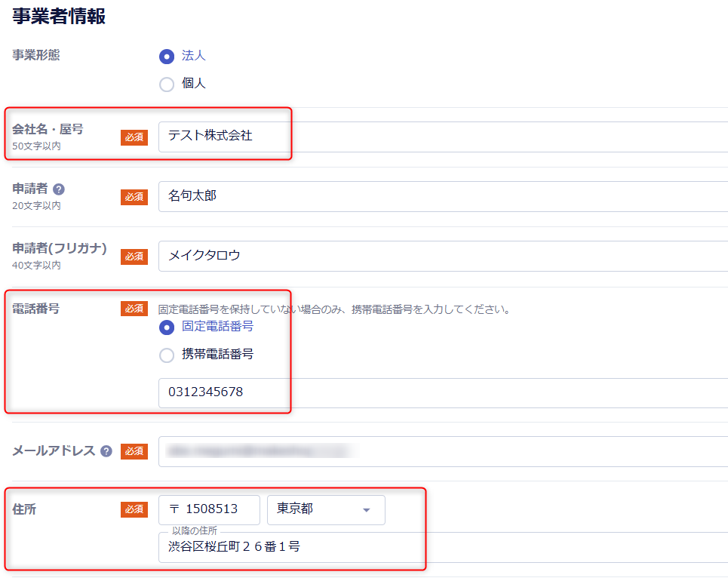Click the 50文字以内 hint text
The height and width of the screenshot is (578, 728).
click(36, 146)
